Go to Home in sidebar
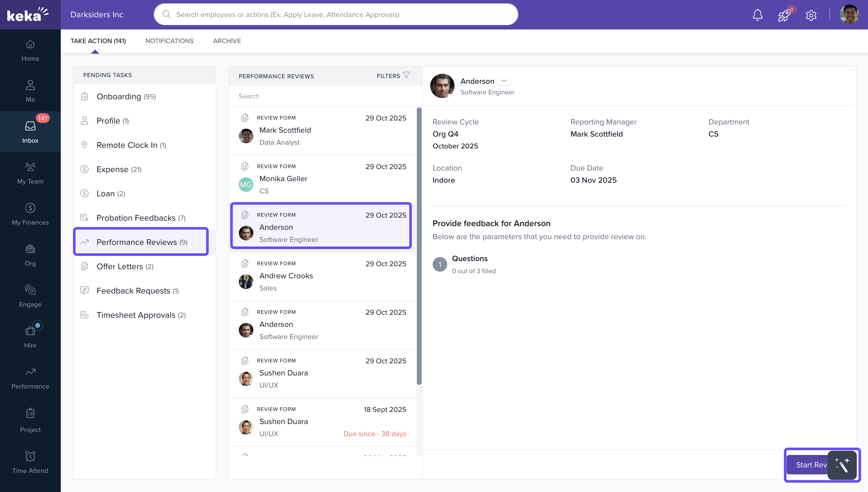The height and width of the screenshot is (492, 868). [x=30, y=50]
